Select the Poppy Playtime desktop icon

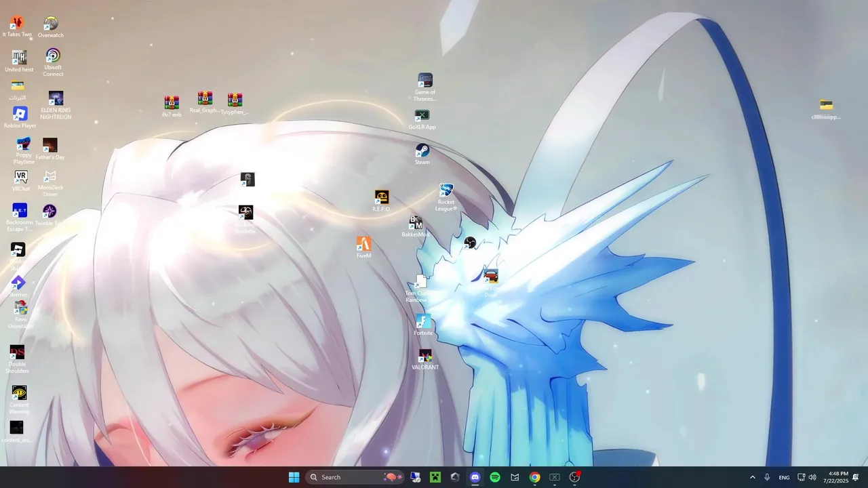tap(24, 150)
